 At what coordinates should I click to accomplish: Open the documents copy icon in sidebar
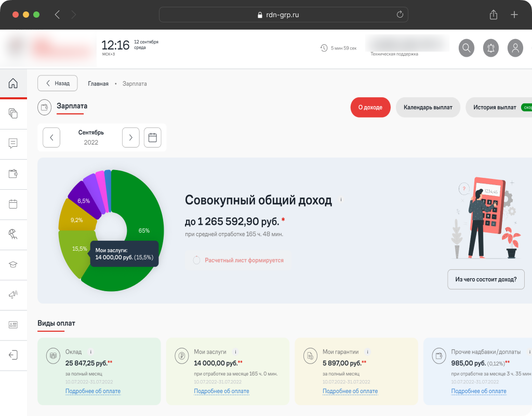[13, 113]
